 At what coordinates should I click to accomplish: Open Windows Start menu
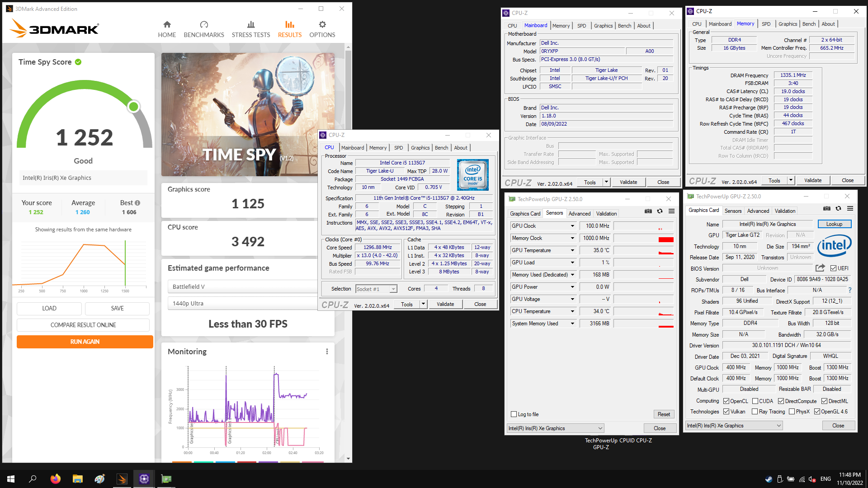point(11,479)
